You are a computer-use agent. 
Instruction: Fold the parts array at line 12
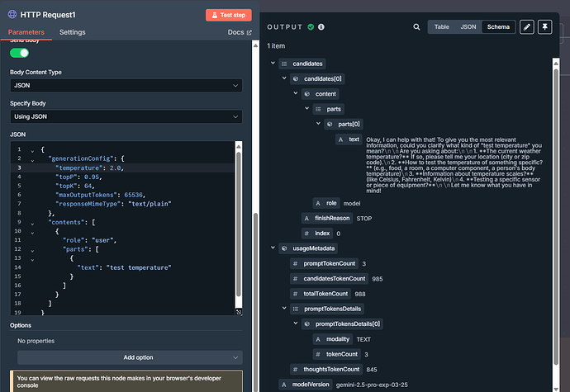click(32, 251)
